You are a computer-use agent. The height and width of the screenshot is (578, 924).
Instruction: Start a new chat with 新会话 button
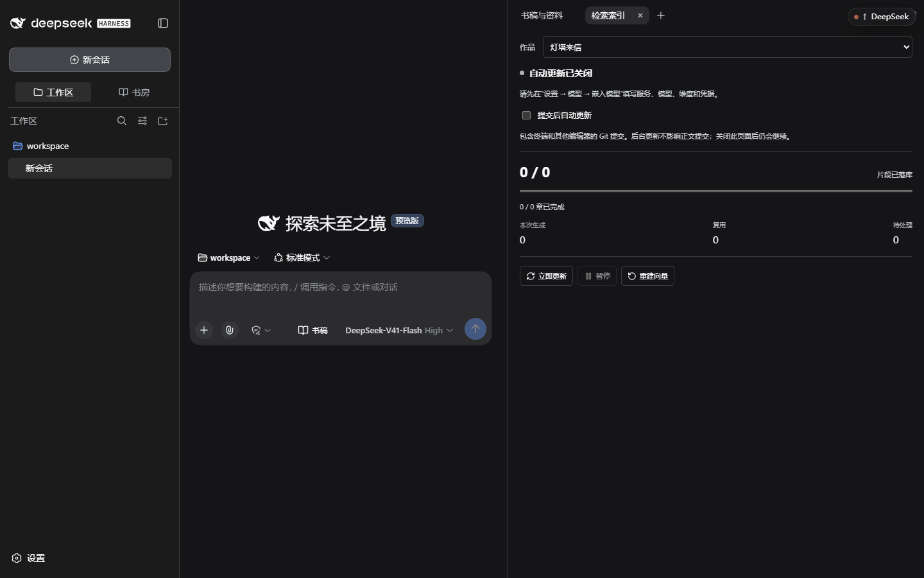click(90, 60)
